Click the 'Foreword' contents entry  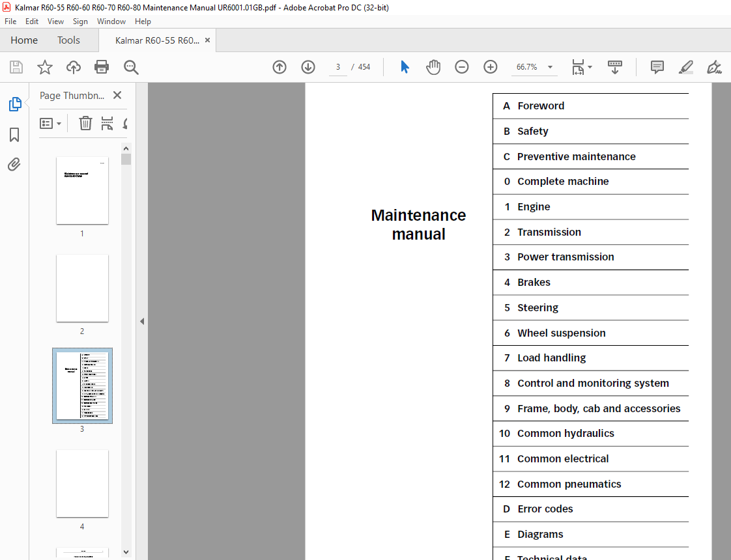click(541, 105)
